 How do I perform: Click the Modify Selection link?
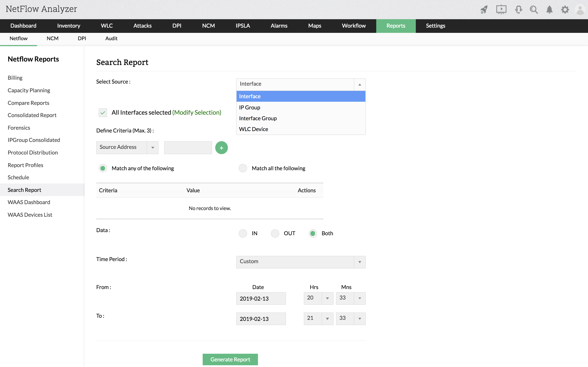(197, 112)
